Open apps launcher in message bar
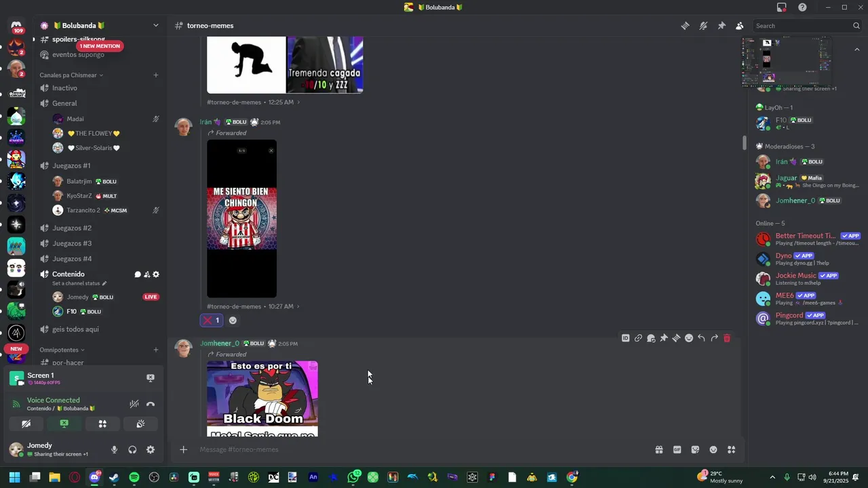The height and width of the screenshot is (488, 868). tap(732, 449)
